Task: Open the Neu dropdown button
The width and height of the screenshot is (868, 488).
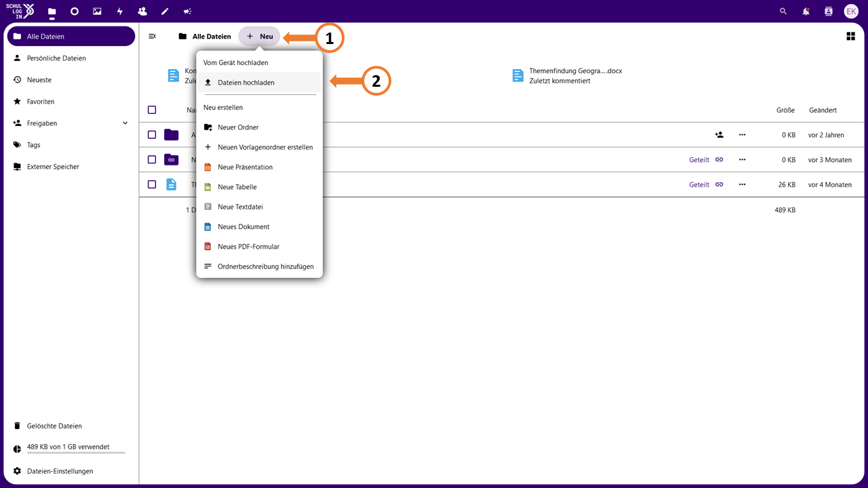Action: click(x=259, y=37)
